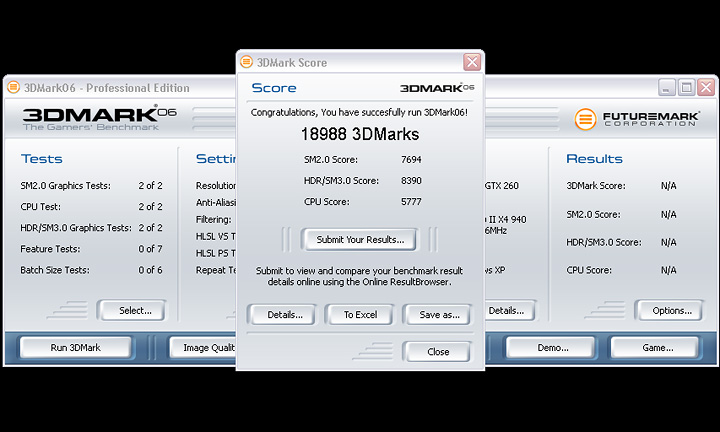
Task: Export results with the To Excel button
Action: tap(360, 314)
